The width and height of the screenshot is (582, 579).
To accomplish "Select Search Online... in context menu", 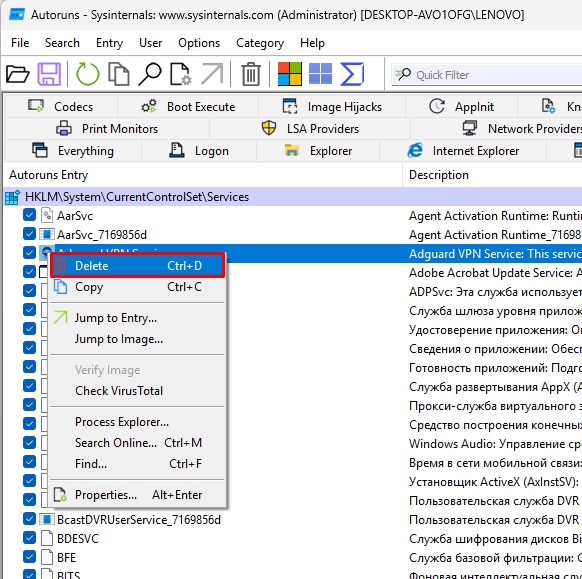I will 138,443.
